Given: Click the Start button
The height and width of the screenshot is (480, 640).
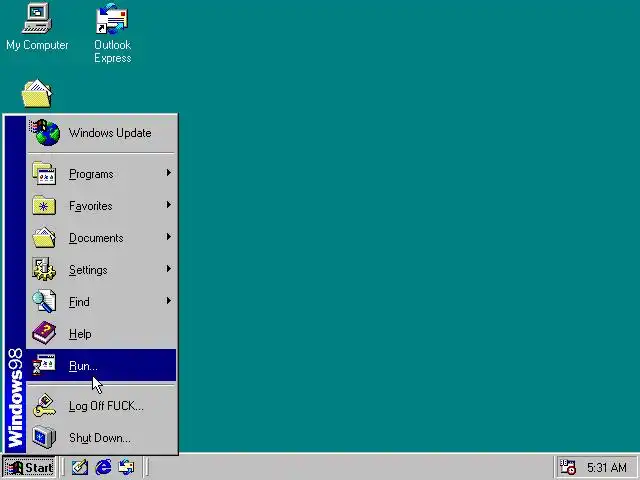Looking at the screenshot, I should (29, 468).
